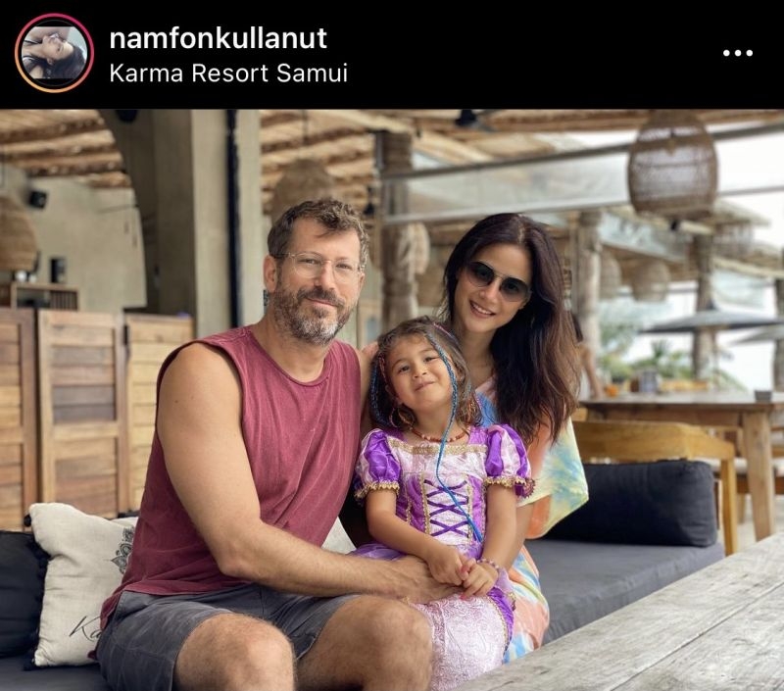Tap the hanging wicker lamp in photo
Viewport: 784px width, 691px height.
coord(672,163)
